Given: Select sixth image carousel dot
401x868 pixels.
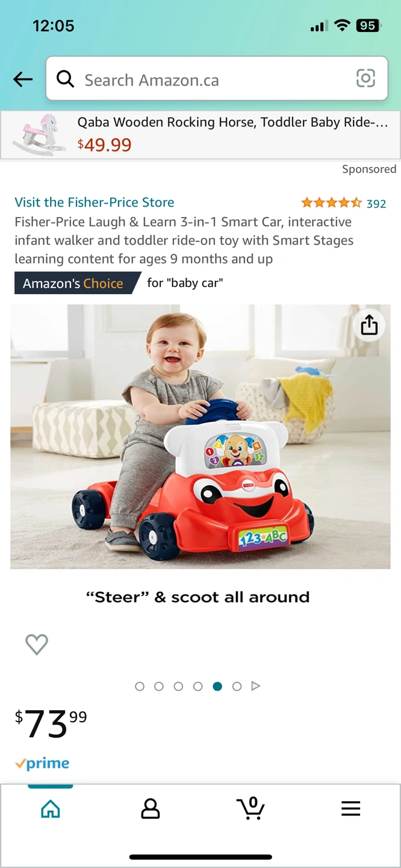Looking at the screenshot, I should click(237, 686).
